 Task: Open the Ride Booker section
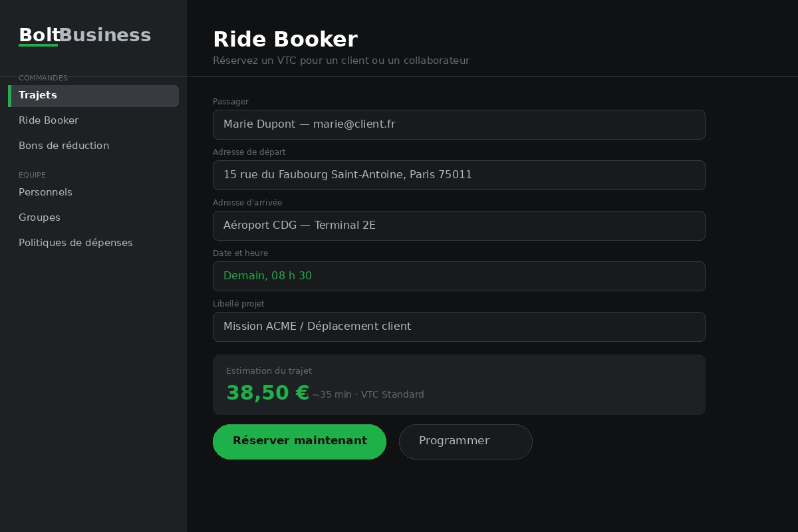pyautogui.click(x=49, y=120)
